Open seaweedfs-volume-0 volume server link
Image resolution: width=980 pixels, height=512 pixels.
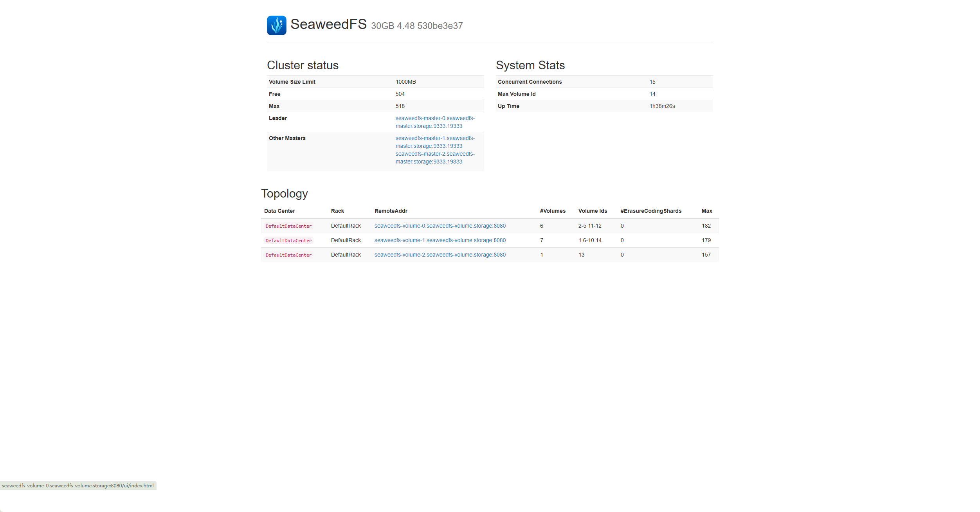click(x=440, y=226)
